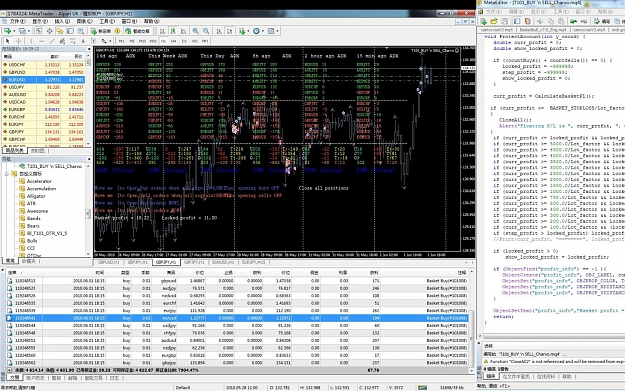
Task: Collapse the custom indicators tree folder
Action: coord(7,174)
